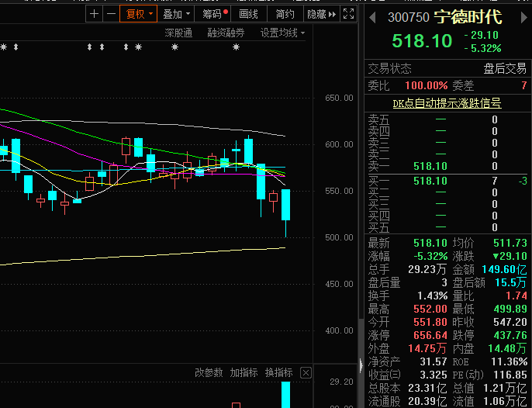Open the 叠加 overlay dropdown
This screenshot has height=408, width=532.
(x=176, y=14)
